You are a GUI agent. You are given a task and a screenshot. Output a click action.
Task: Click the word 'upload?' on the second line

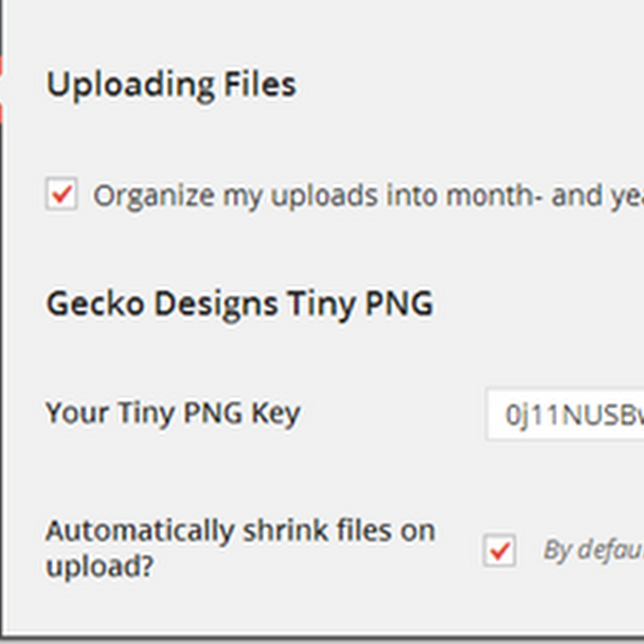(100, 566)
